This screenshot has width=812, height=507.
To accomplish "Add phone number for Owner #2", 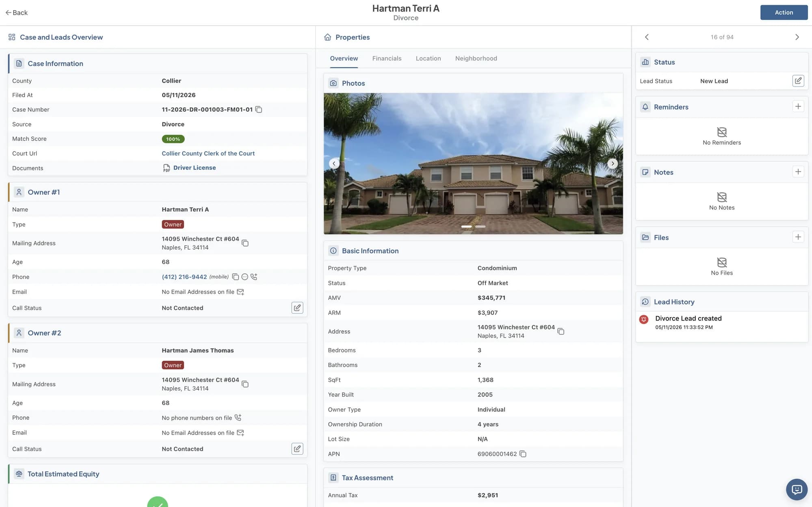I will click(x=238, y=417).
